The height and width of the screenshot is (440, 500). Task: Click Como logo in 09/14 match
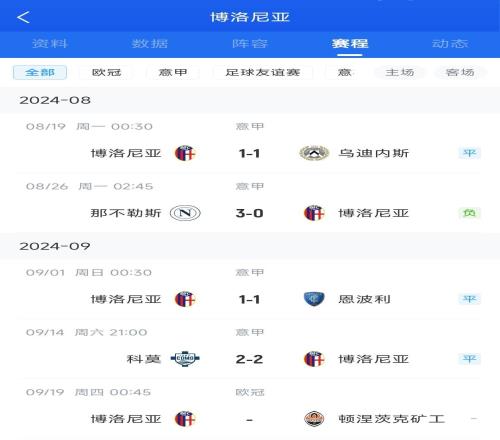tap(185, 359)
